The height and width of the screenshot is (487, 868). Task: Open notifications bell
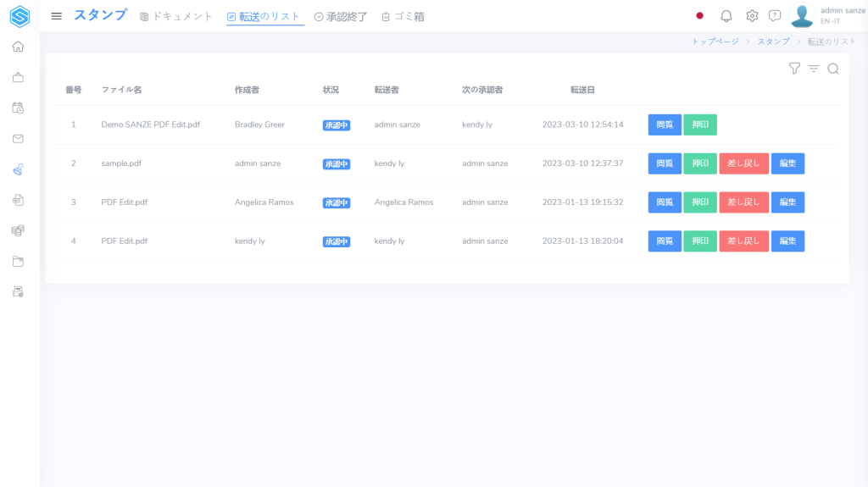[726, 16]
